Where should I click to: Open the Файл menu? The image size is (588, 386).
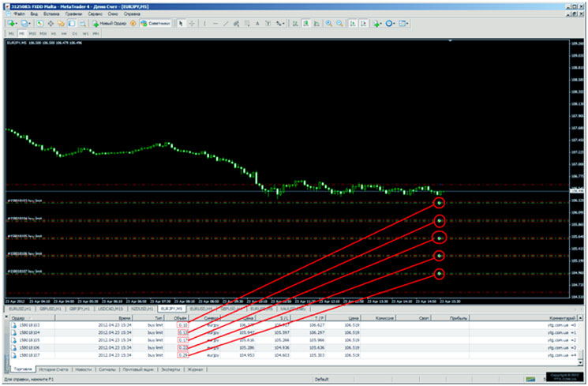point(19,14)
